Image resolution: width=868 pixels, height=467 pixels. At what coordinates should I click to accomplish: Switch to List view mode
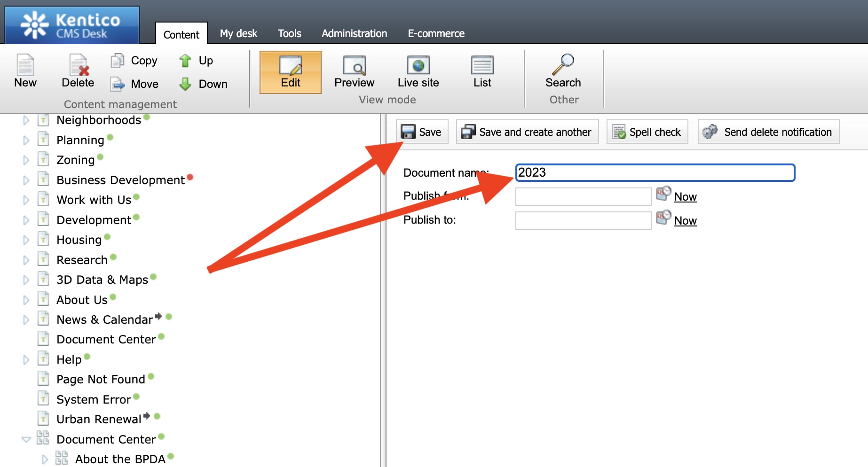pos(482,66)
